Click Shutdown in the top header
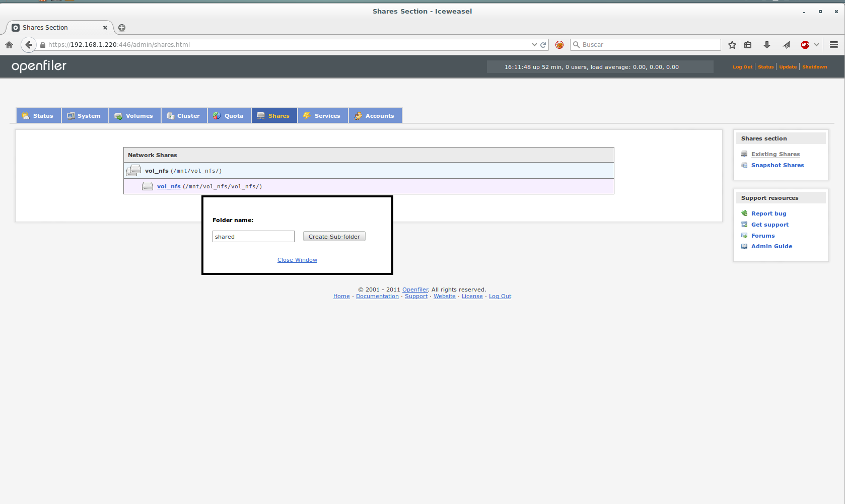Screen dimensions: 845x504 click(x=814, y=67)
